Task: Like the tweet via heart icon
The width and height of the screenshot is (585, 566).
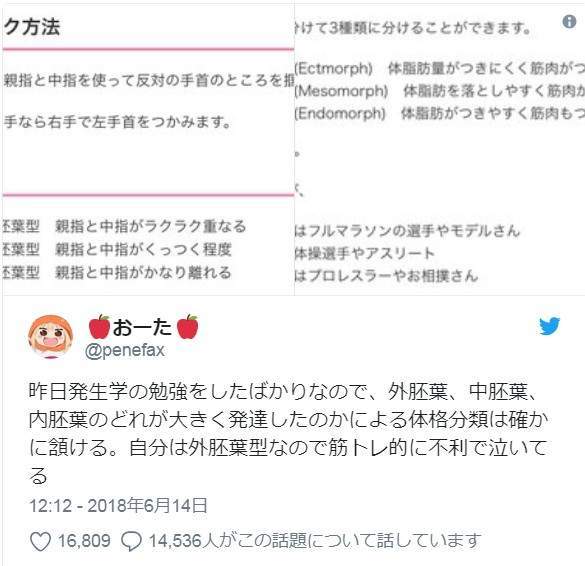Action: pyautogui.click(x=40, y=541)
